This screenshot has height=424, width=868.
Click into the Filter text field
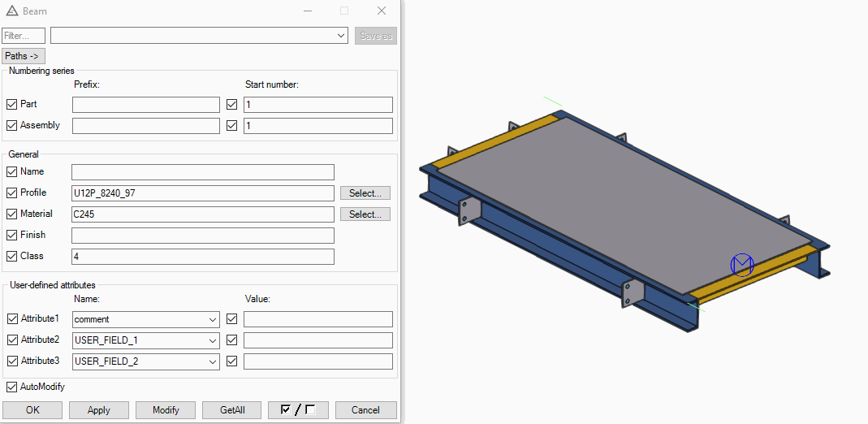point(24,36)
